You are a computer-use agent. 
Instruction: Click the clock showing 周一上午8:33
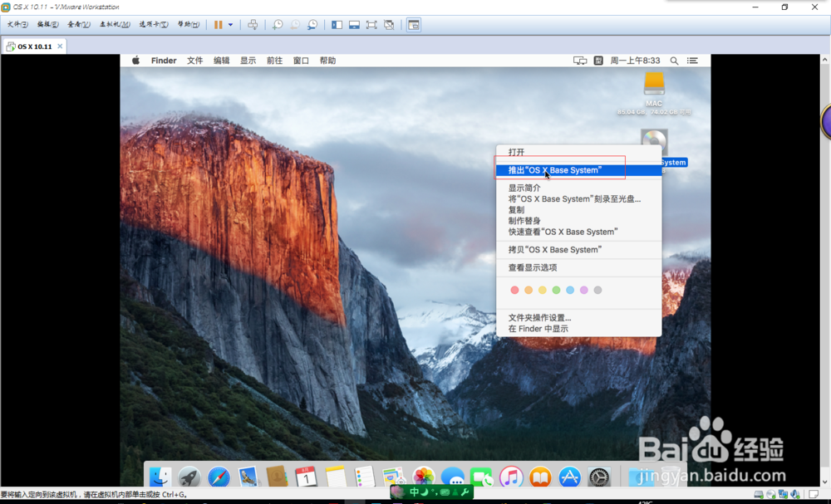pos(635,61)
